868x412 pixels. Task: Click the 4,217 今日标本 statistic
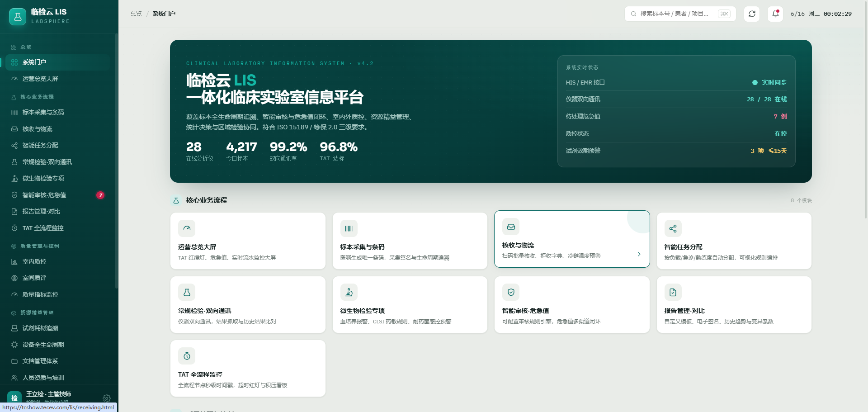[241, 151]
